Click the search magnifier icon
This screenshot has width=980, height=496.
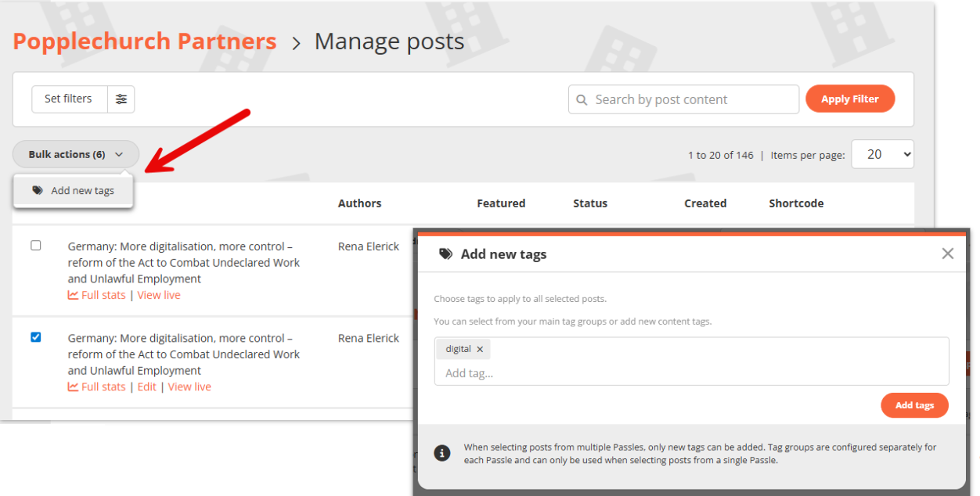(582, 100)
